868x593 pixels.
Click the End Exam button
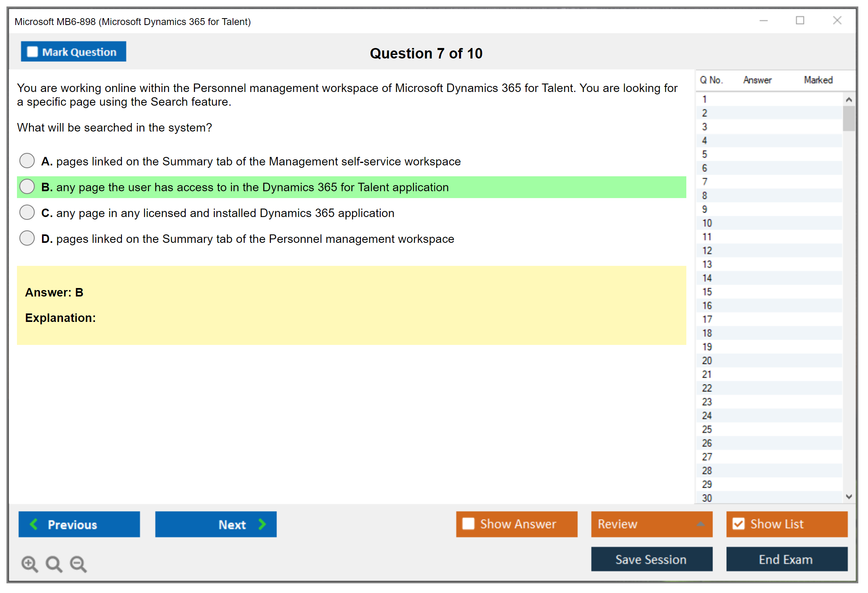point(786,559)
